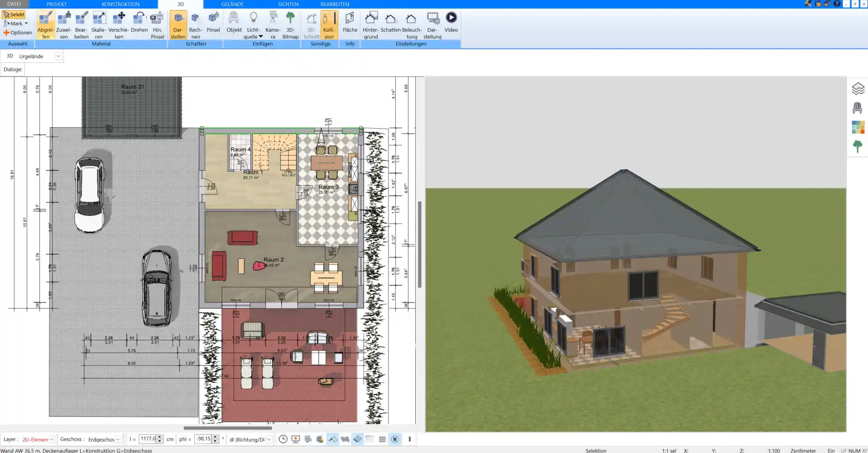Select the Raum 3 label in floor plan
This screenshot has width=868, height=453.
click(x=328, y=187)
